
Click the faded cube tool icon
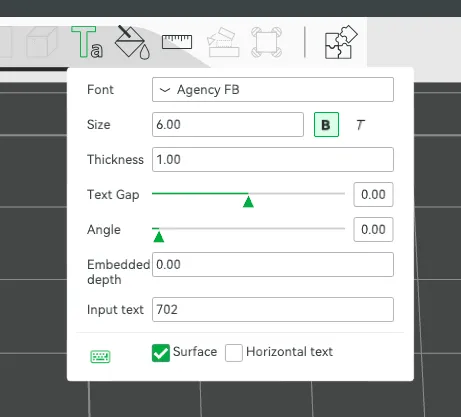click(42, 42)
